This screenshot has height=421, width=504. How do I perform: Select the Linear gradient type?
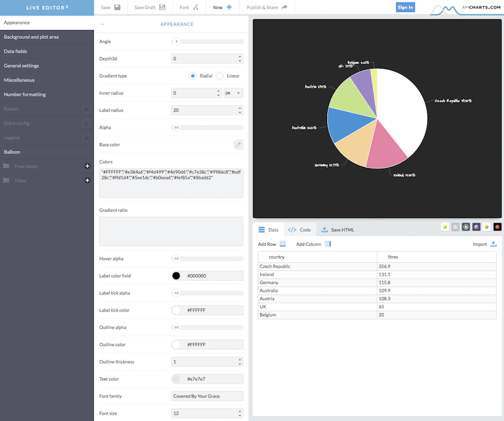[x=220, y=76]
